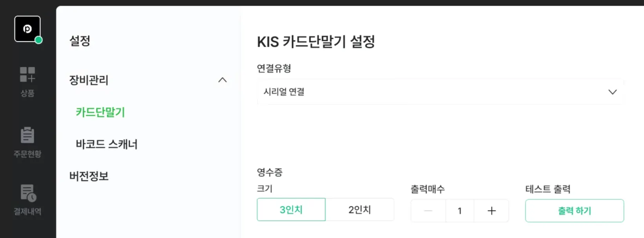The height and width of the screenshot is (238, 644).
Task: Click the print count number field
Action: [x=459, y=211]
